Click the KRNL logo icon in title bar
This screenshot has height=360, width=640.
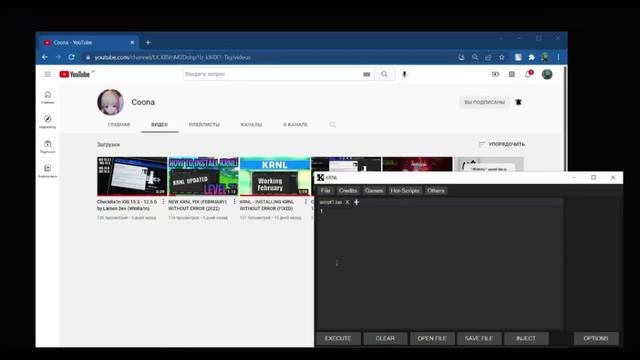(x=320, y=178)
